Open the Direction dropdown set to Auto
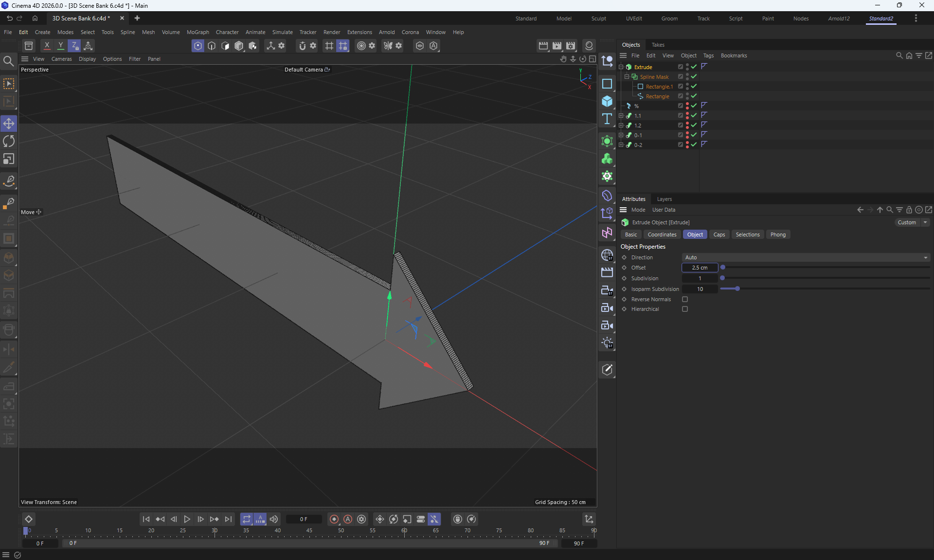 [806, 257]
